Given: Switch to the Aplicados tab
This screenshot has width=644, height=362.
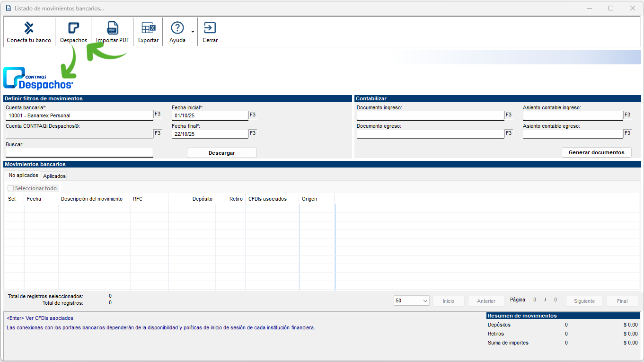Looking at the screenshot, I should [x=54, y=176].
